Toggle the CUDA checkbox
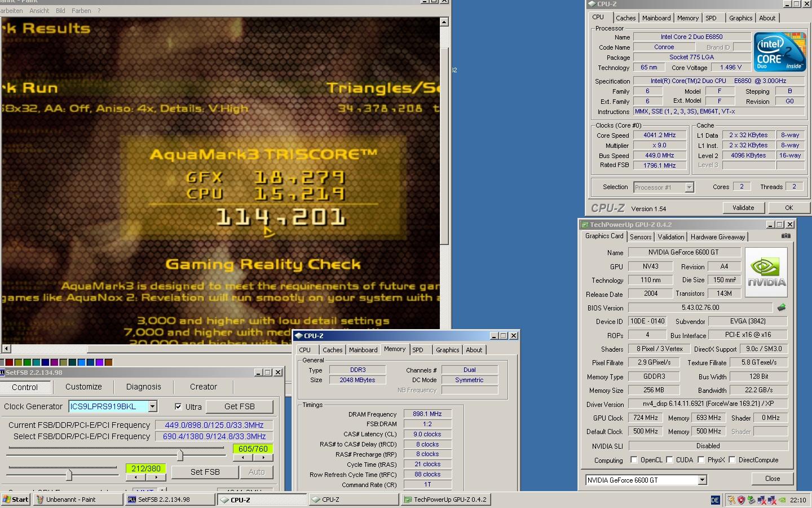This screenshot has height=508, width=812. (x=669, y=460)
